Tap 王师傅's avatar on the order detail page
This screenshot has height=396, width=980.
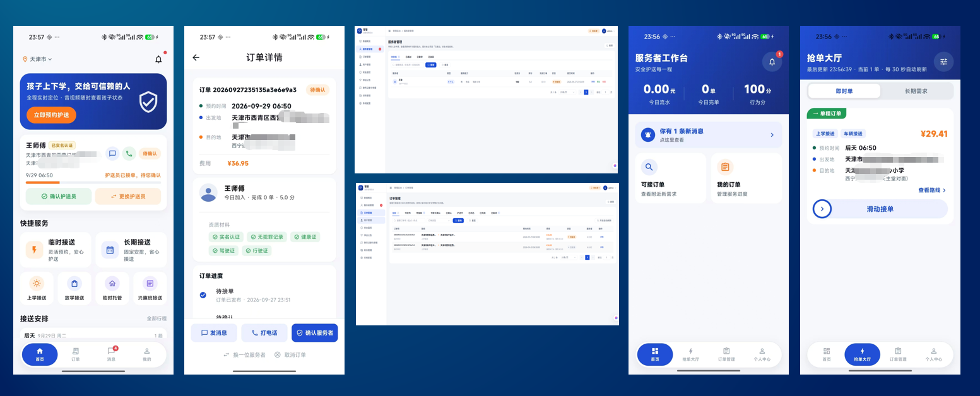click(x=208, y=193)
